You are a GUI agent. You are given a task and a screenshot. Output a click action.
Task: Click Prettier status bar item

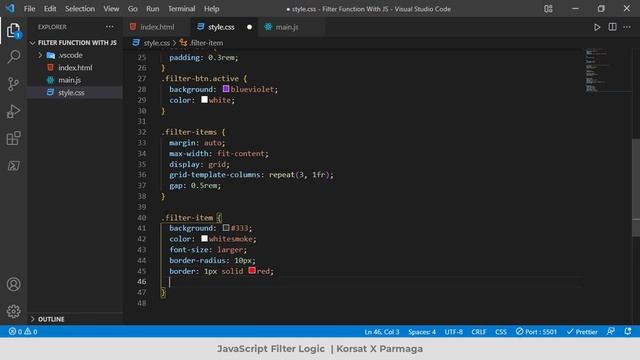click(582, 331)
